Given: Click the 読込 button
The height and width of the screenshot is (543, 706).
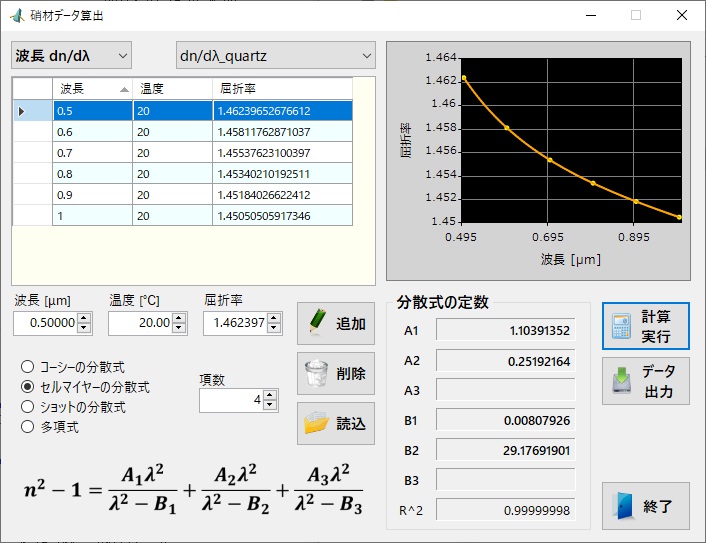Looking at the screenshot, I should coord(336,423).
